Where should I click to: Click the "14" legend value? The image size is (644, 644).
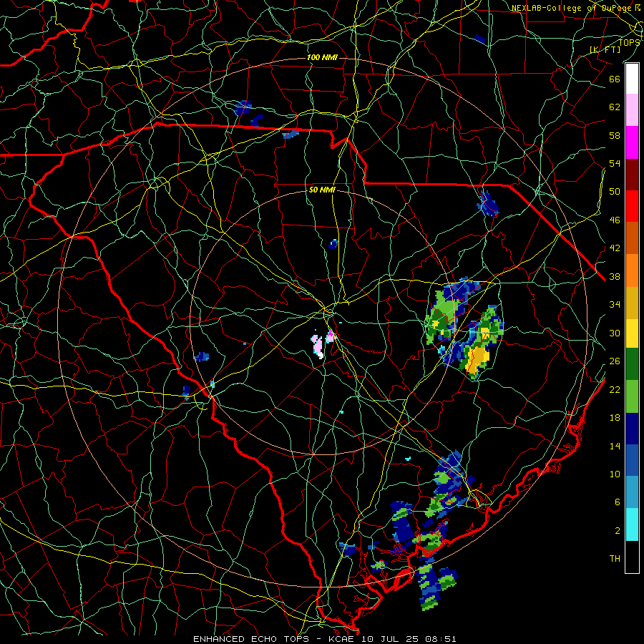pyautogui.click(x=615, y=446)
